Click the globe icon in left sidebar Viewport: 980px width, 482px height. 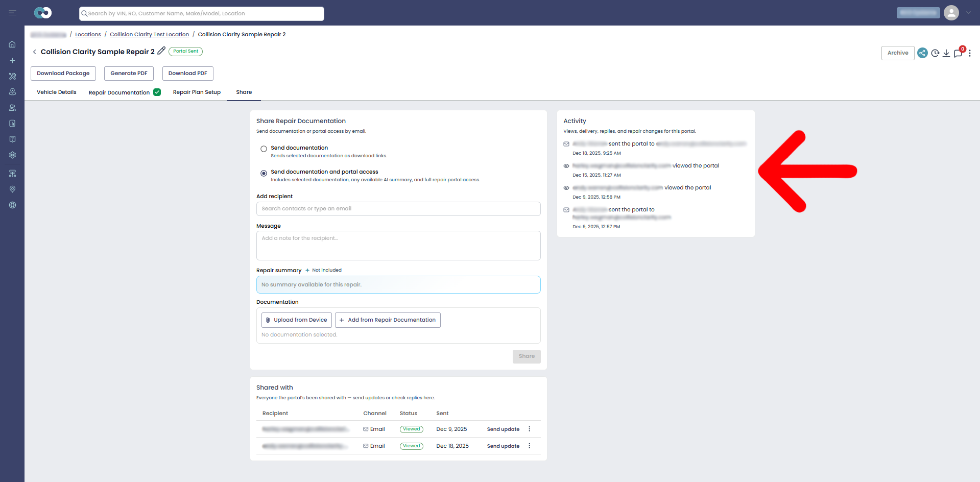pyautogui.click(x=12, y=205)
